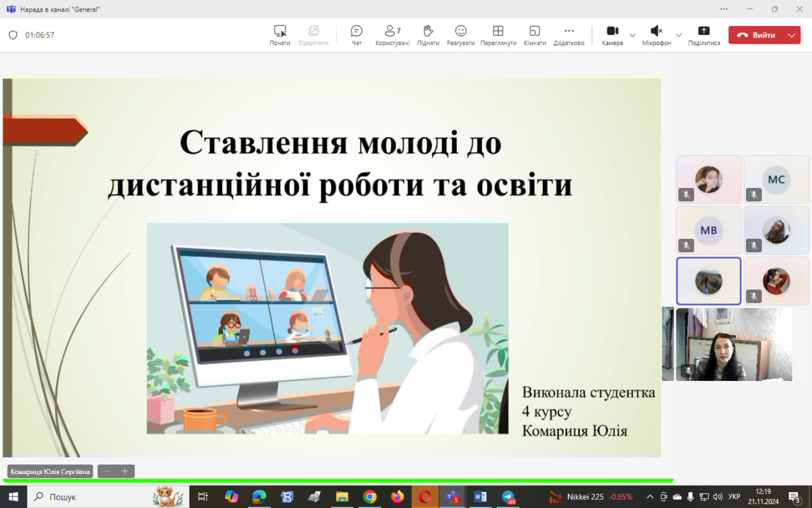Switch to Microsoft Teams on the taskbar
The image size is (812, 508).
[452, 497]
